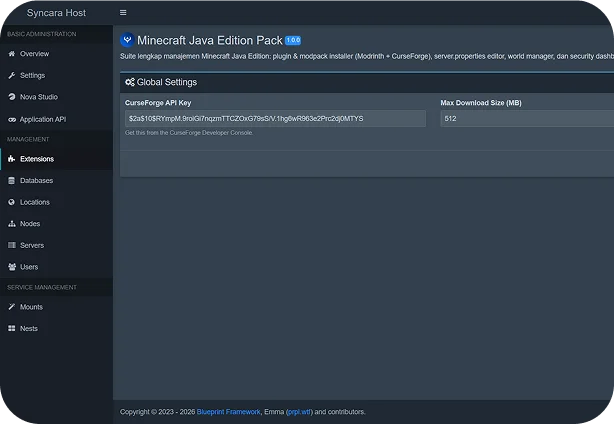This screenshot has height=424, width=614.
Task: Click the BASIC ADMINISTRATION section header
Action: tap(42, 34)
